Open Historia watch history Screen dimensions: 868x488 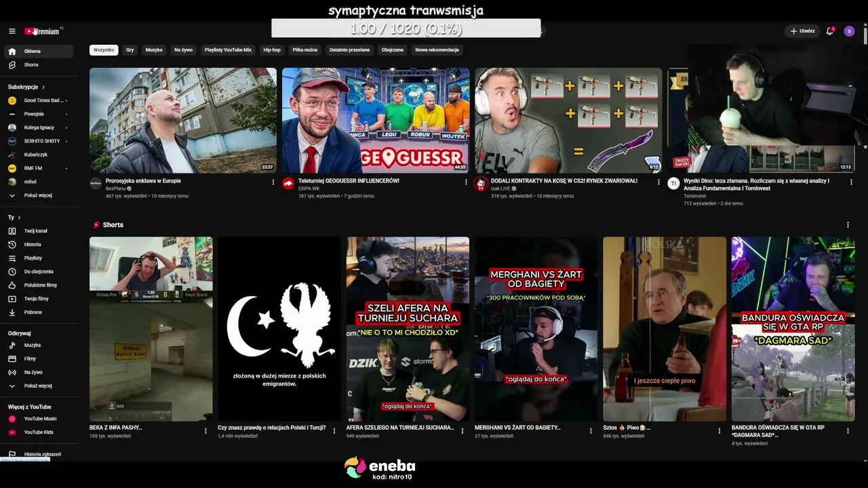tap(39, 245)
